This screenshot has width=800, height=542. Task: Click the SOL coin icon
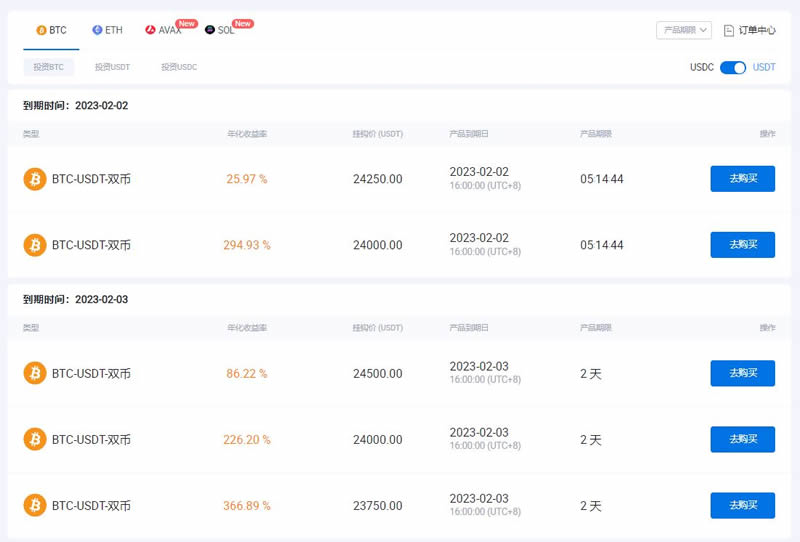click(x=210, y=30)
